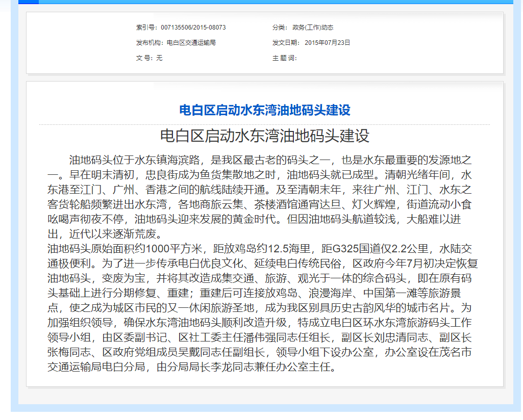This screenshot has height=420, width=523.
Task: Click the dark blue tab in top bar
Action: tap(28, 2)
